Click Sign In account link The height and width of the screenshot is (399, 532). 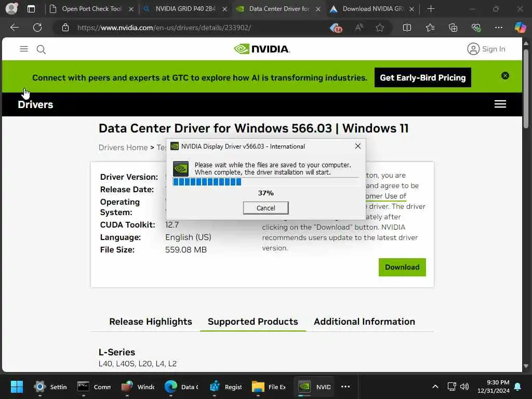click(x=486, y=49)
